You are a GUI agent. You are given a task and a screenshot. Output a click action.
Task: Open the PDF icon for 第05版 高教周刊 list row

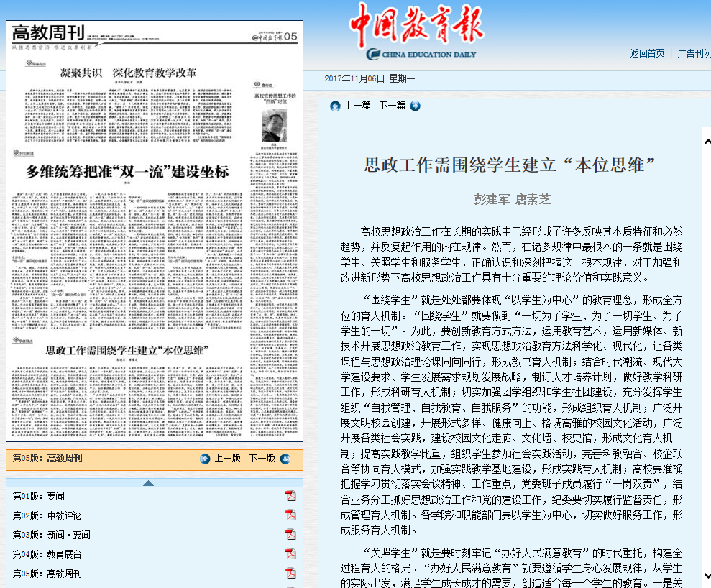[290, 573]
